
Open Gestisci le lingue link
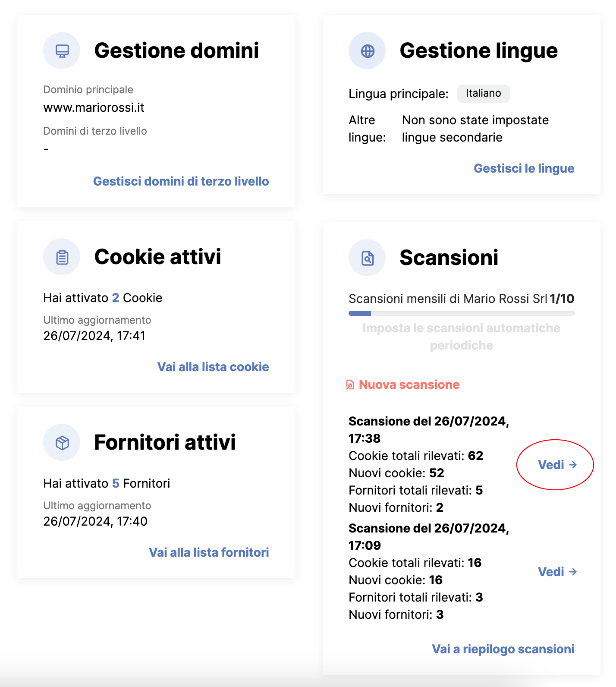tap(524, 168)
